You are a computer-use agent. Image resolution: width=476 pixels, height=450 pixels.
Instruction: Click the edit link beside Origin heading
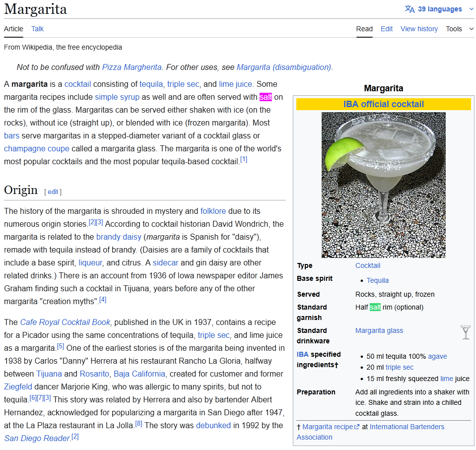pos(53,192)
